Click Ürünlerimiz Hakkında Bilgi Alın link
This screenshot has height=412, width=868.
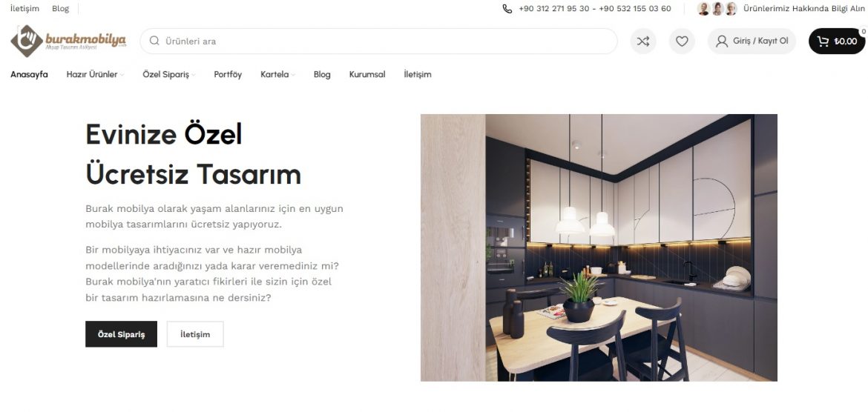(x=803, y=8)
